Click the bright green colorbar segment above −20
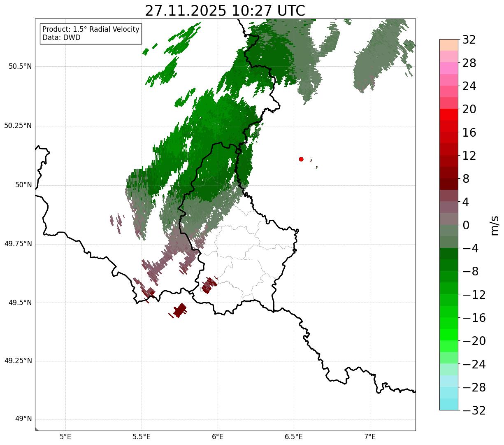 (x=449, y=335)
